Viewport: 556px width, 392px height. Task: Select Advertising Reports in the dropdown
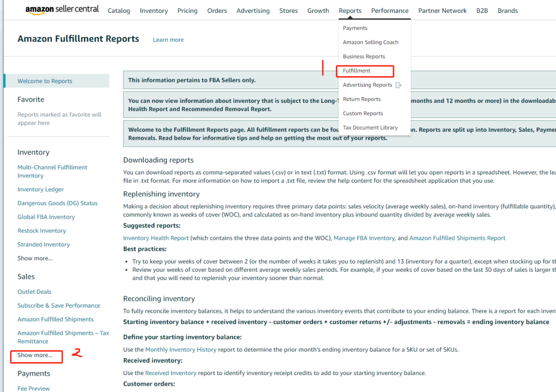point(368,85)
